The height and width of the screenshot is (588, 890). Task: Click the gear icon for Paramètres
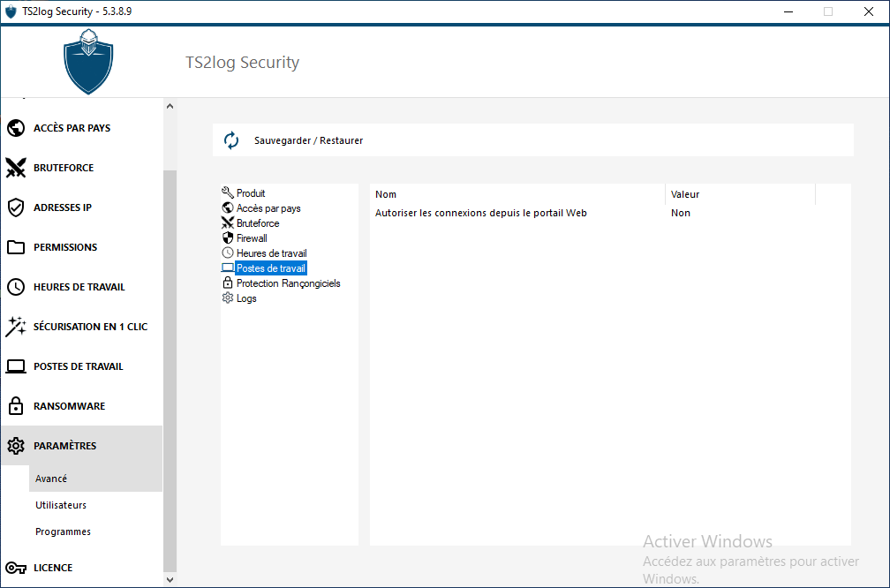[x=16, y=446]
